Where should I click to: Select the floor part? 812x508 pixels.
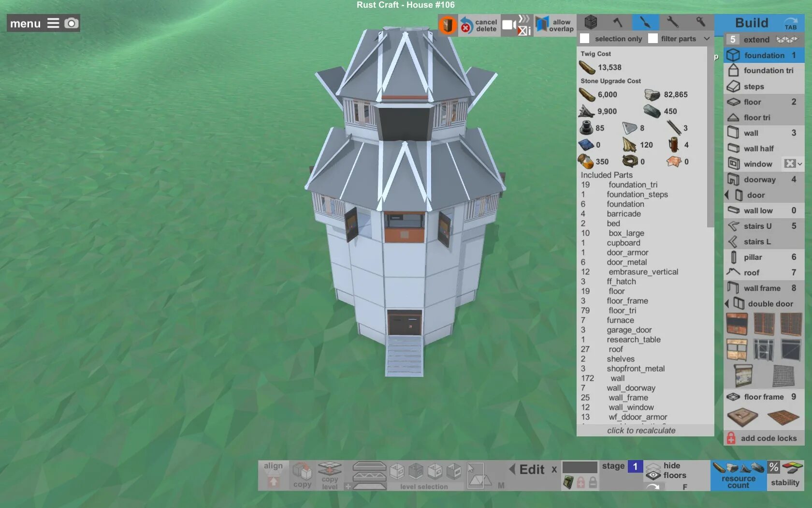tap(764, 102)
